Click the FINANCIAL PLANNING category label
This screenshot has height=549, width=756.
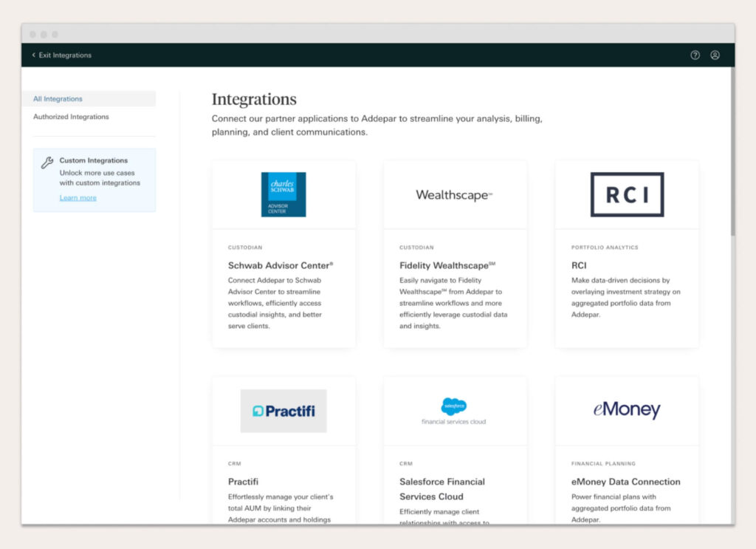(603, 463)
